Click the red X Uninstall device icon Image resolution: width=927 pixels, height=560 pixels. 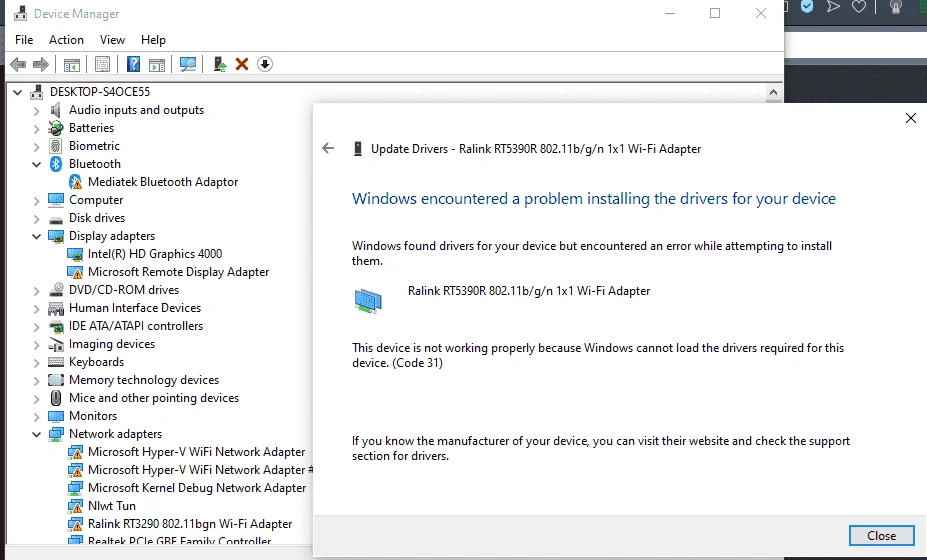coord(242,64)
